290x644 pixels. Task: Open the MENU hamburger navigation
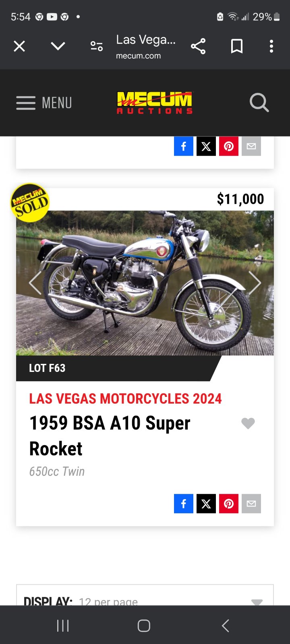click(x=44, y=103)
